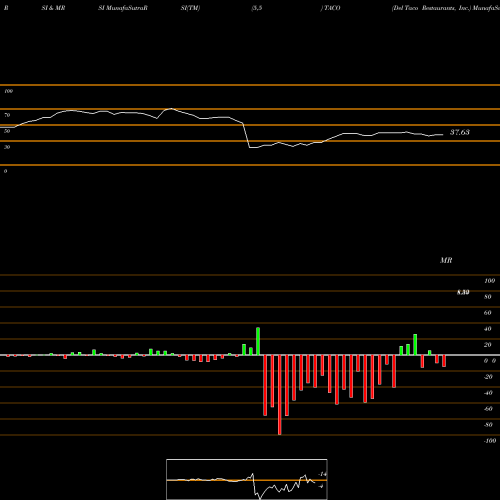
Task: Click the MR panel title label
Action: [x=446, y=260]
